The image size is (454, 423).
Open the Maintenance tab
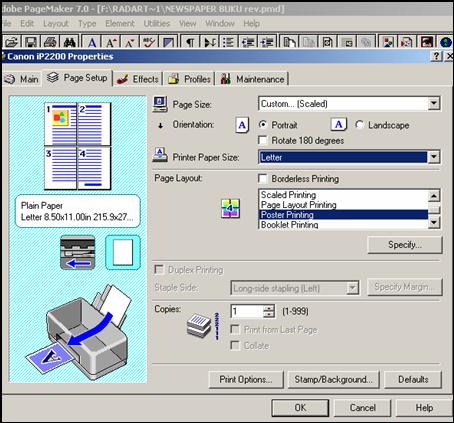click(x=252, y=79)
